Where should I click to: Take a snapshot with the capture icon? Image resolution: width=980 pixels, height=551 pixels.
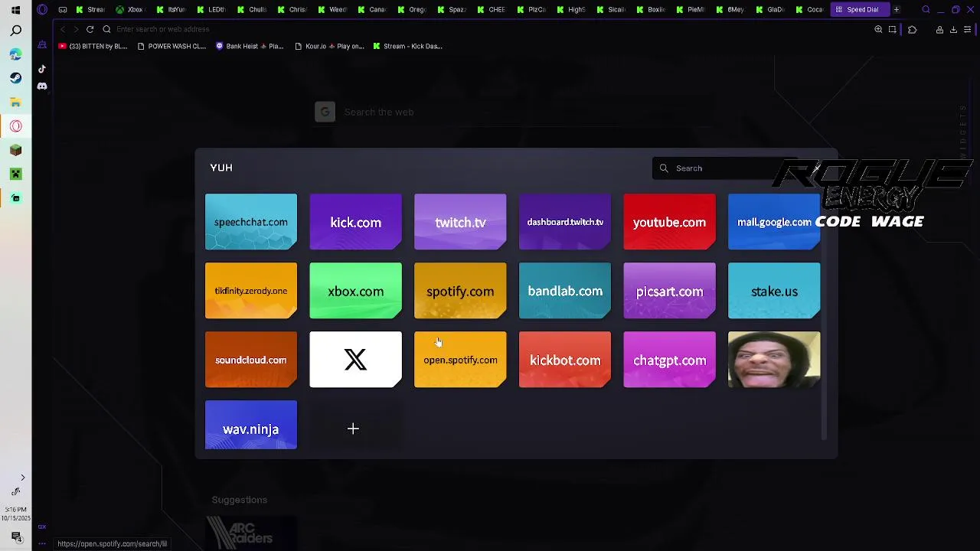pos(893,29)
